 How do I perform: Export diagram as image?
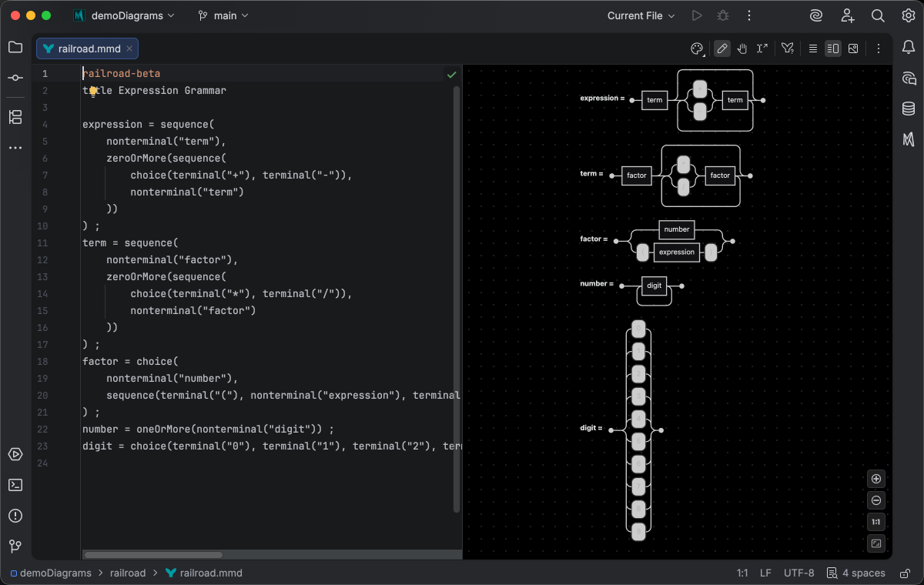[x=853, y=48]
